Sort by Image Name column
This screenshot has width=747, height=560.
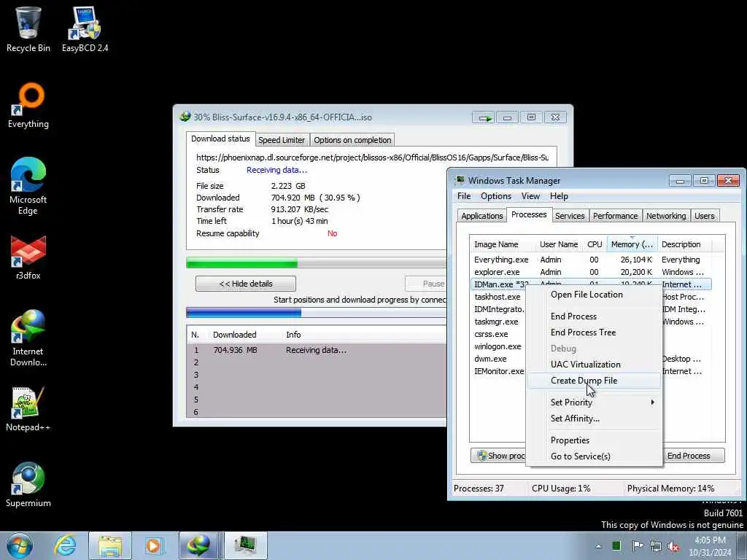point(496,244)
